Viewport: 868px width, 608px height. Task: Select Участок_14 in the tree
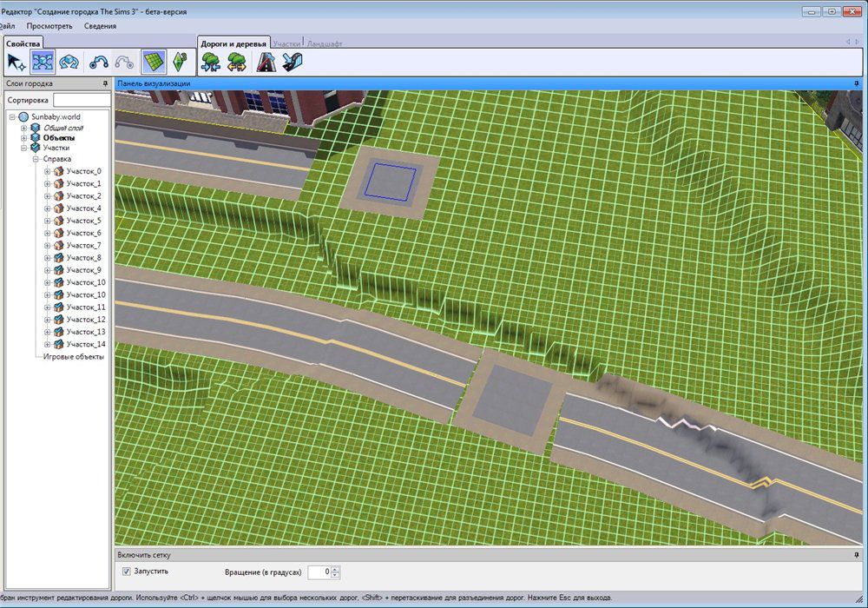(x=85, y=344)
